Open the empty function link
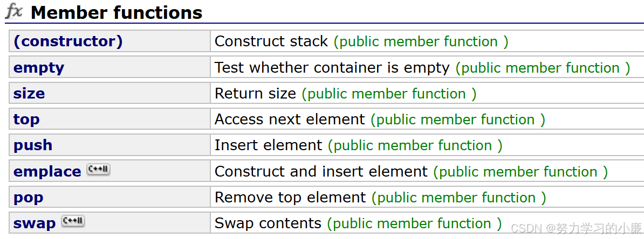This screenshot has height=239, width=644. (39, 68)
